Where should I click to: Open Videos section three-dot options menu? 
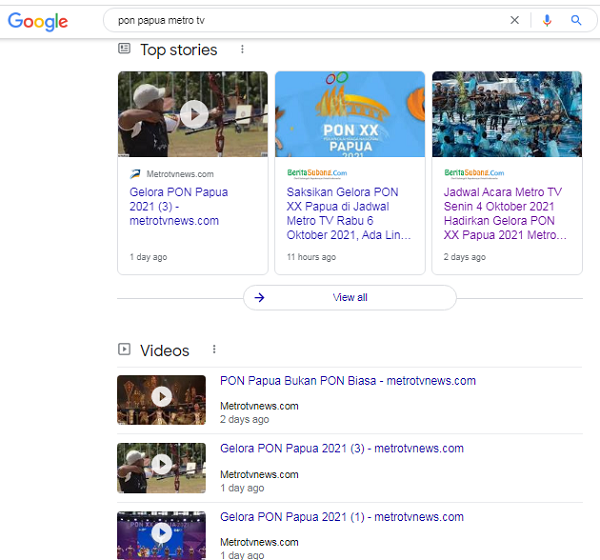(213, 350)
